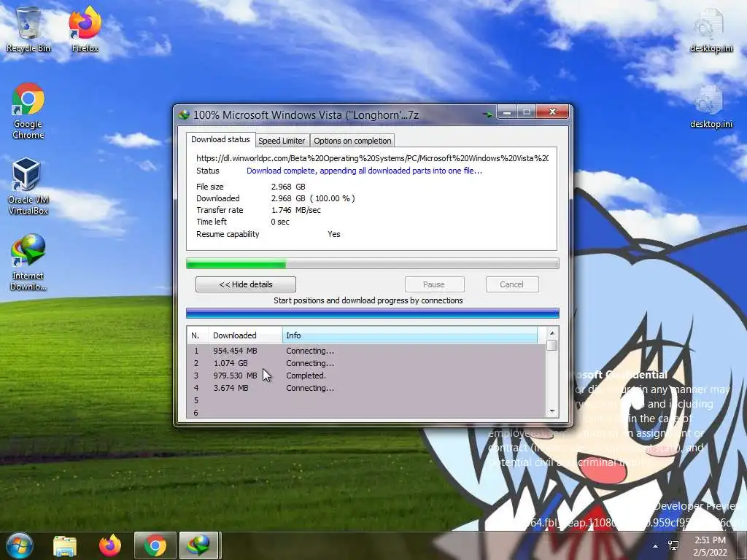Screen dimensions: 747x560
Task: Click the Hide details button
Action: pyautogui.click(x=246, y=284)
